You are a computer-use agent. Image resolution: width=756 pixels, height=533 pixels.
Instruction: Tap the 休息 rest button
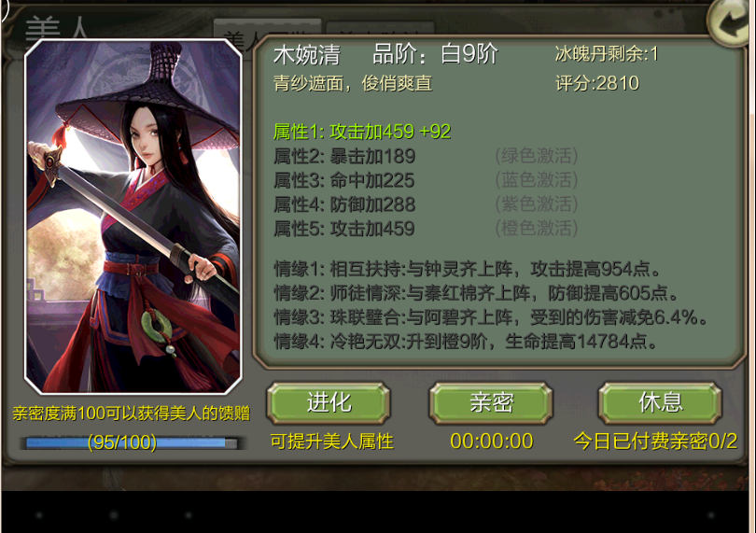660,402
